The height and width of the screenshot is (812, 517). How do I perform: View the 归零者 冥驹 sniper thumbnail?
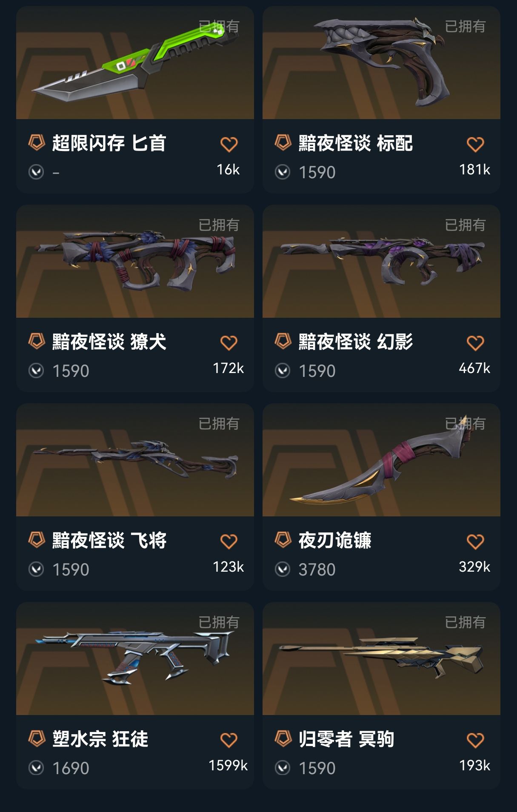[381, 658]
